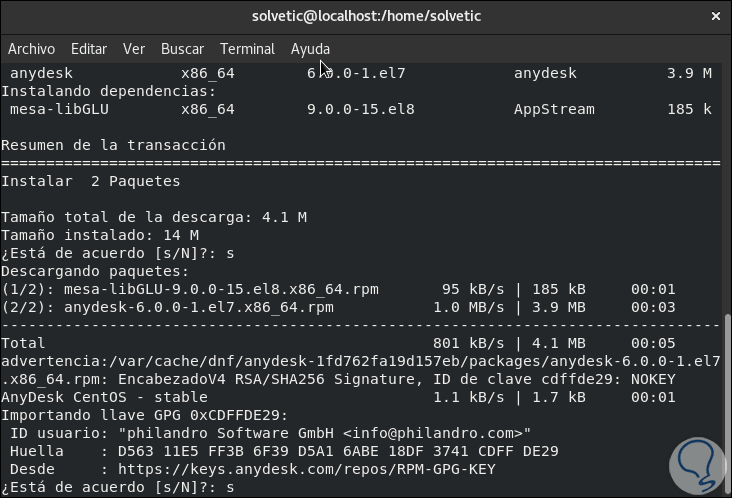This screenshot has width=732, height=498.
Task: Open the Ayuda menu
Action: [x=310, y=49]
